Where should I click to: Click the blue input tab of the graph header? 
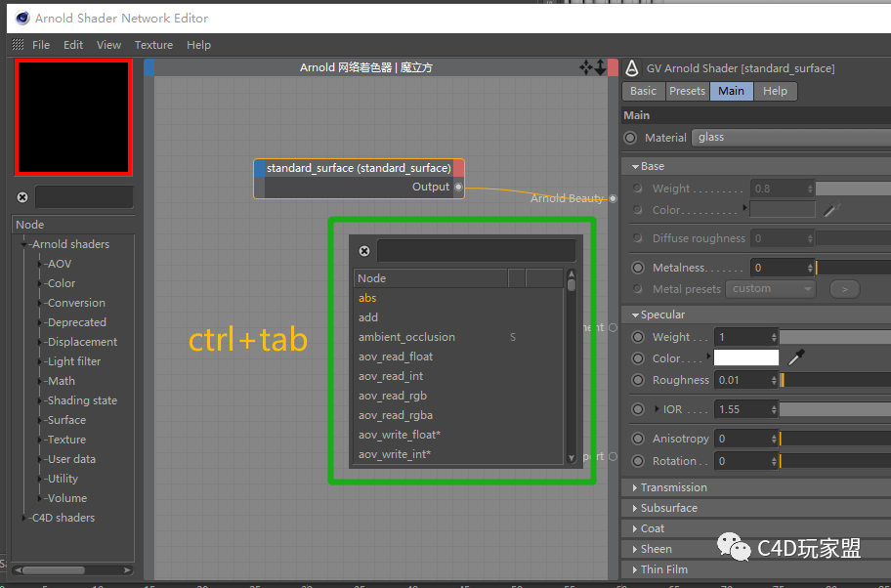pos(148,67)
